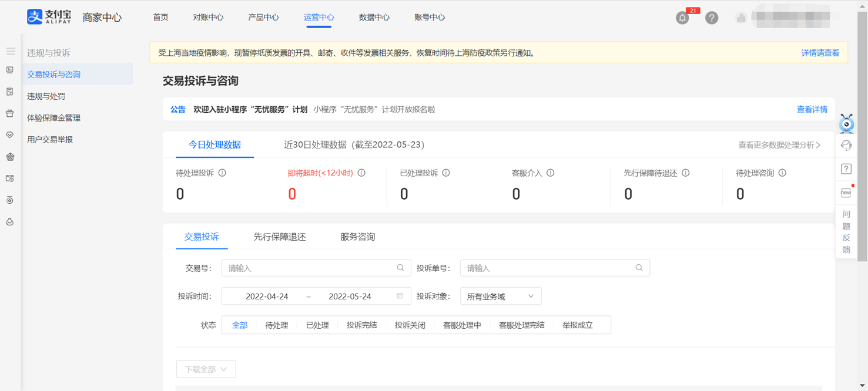Image resolution: width=868 pixels, height=391 pixels.
Task: Select the 已处理 status filter
Action: [x=317, y=325]
